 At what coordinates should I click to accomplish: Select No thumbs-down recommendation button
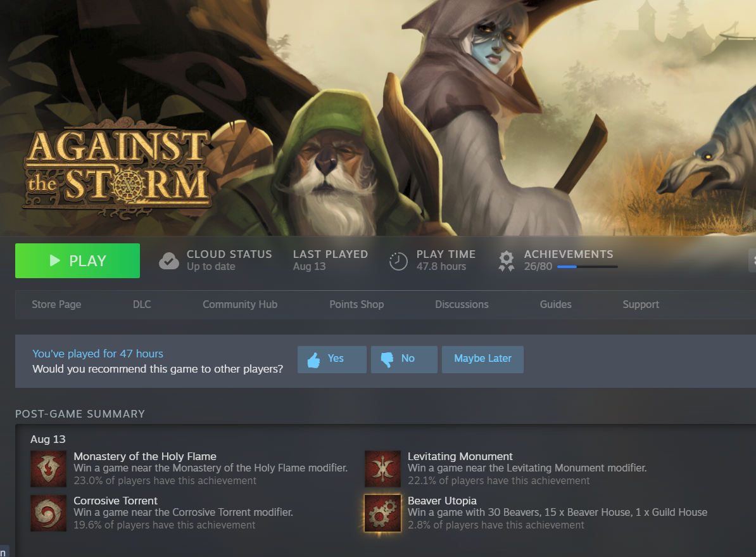[x=404, y=359]
